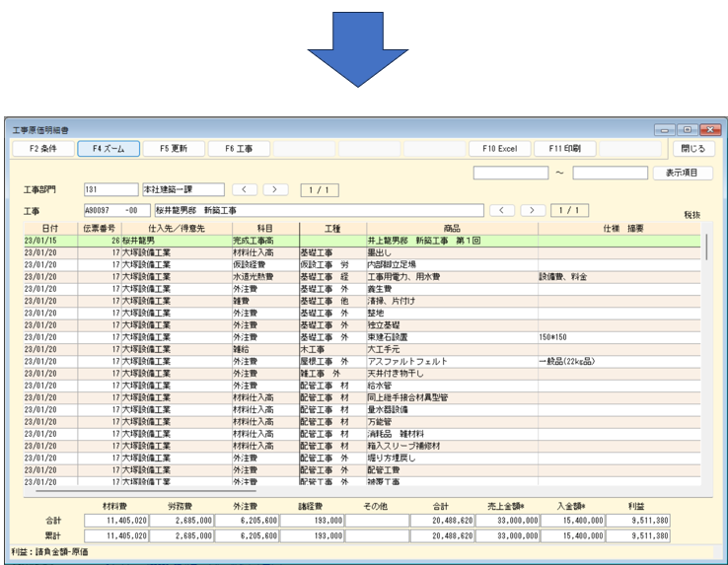The image size is (728, 565).
Task: Select the 日付 column header
Action: coord(50,229)
